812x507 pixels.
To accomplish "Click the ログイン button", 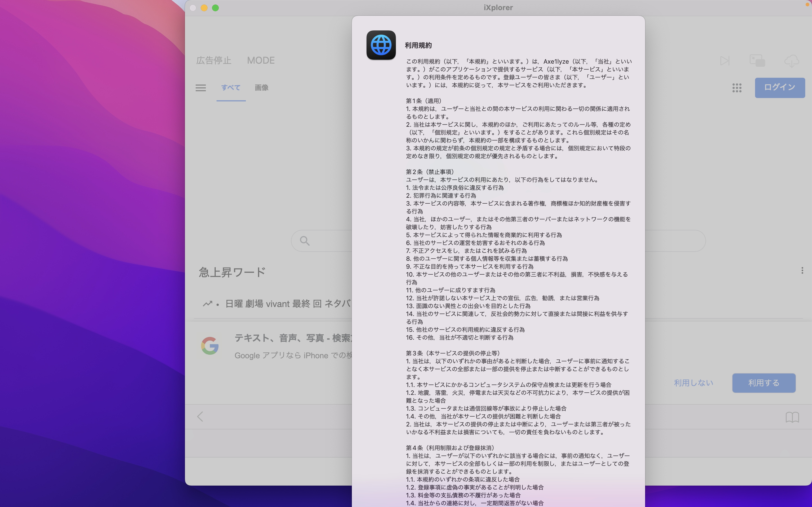I will coord(780,88).
